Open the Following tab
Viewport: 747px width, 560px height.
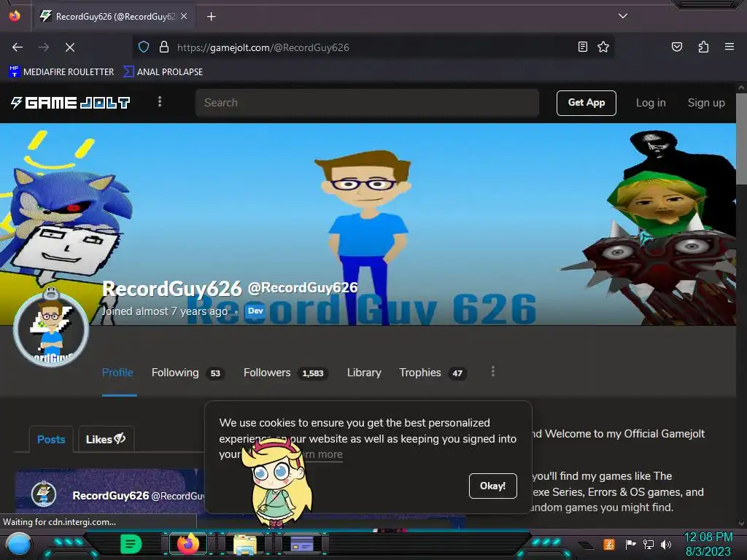[x=187, y=373]
